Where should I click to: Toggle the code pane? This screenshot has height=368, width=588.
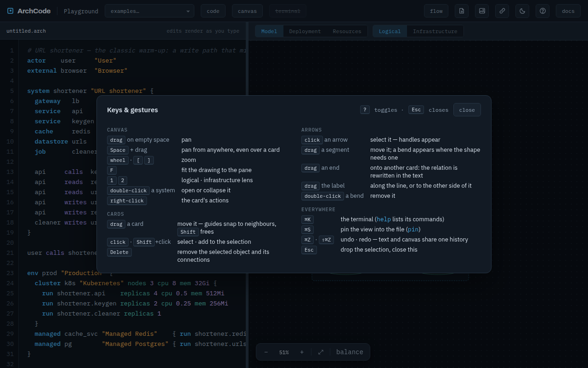click(213, 11)
